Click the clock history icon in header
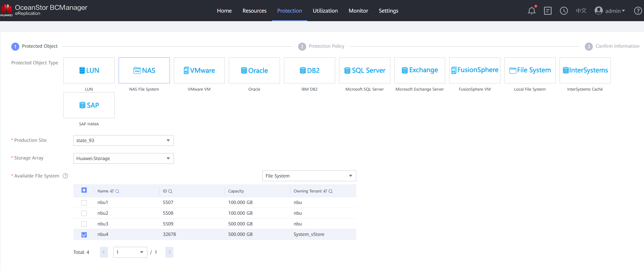 tap(564, 11)
